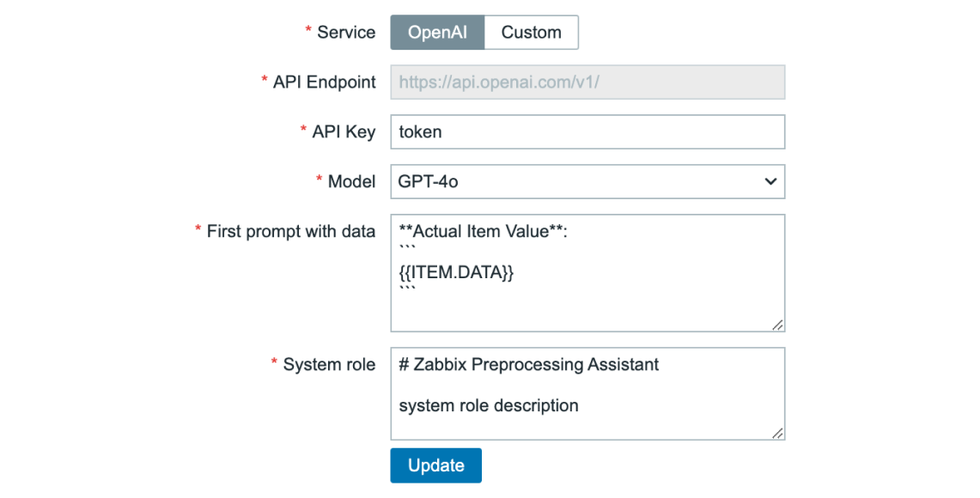The width and height of the screenshot is (980, 498).
Task: Focus the API Key input field
Action: pyautogui.click(x=587, y=132)
